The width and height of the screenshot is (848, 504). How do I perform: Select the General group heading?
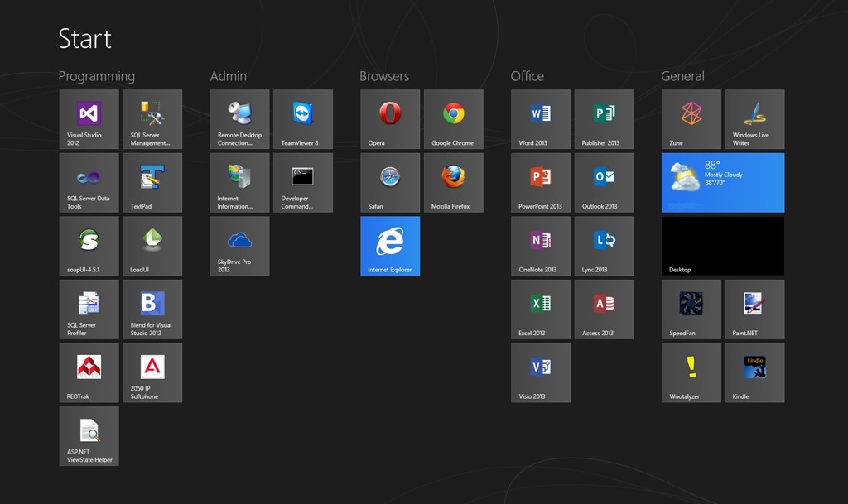click(682, 76)
